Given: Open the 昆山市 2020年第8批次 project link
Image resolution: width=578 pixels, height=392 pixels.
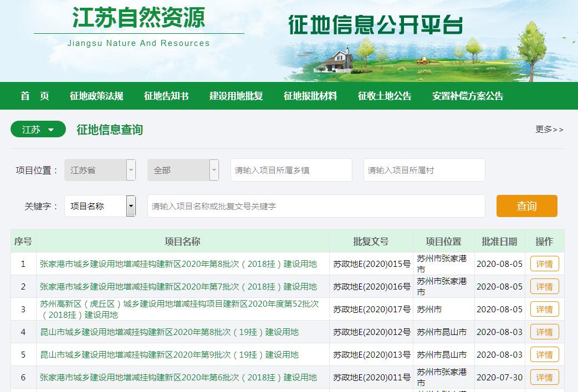Looking at the screenshot, I should [x=169, y=332].
